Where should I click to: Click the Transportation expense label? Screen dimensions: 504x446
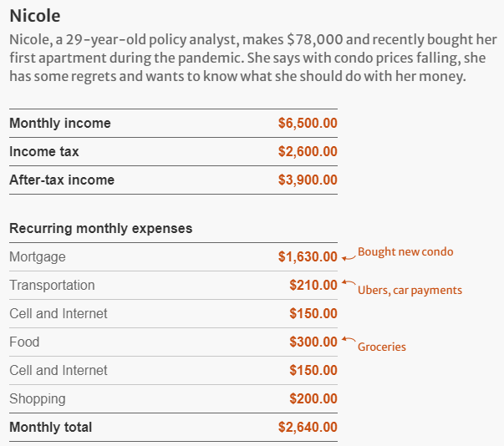(52, 285)
